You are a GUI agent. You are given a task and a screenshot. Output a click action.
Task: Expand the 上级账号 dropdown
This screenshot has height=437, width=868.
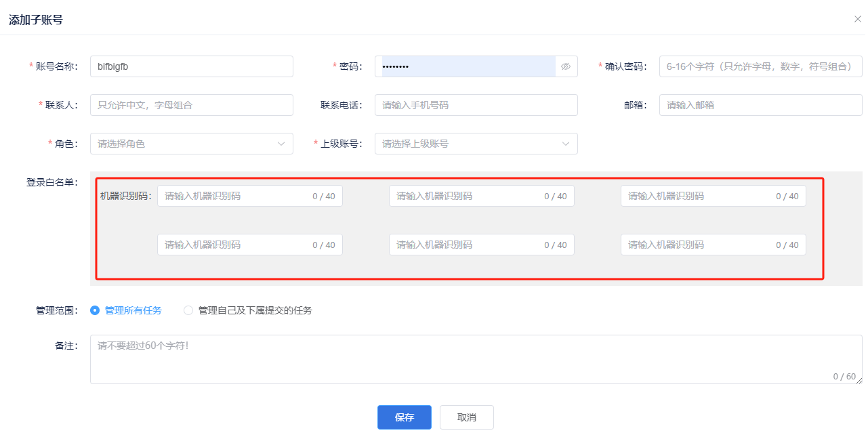click(476, 144)
